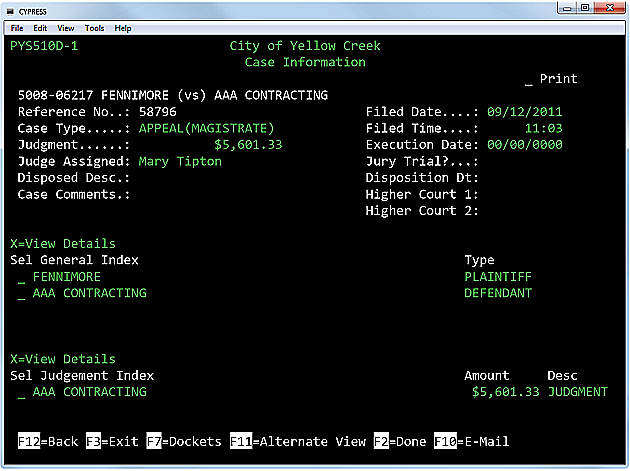This screenshot has height=471, width=630.
Task: Open the View menu
Action: (65, 28)
